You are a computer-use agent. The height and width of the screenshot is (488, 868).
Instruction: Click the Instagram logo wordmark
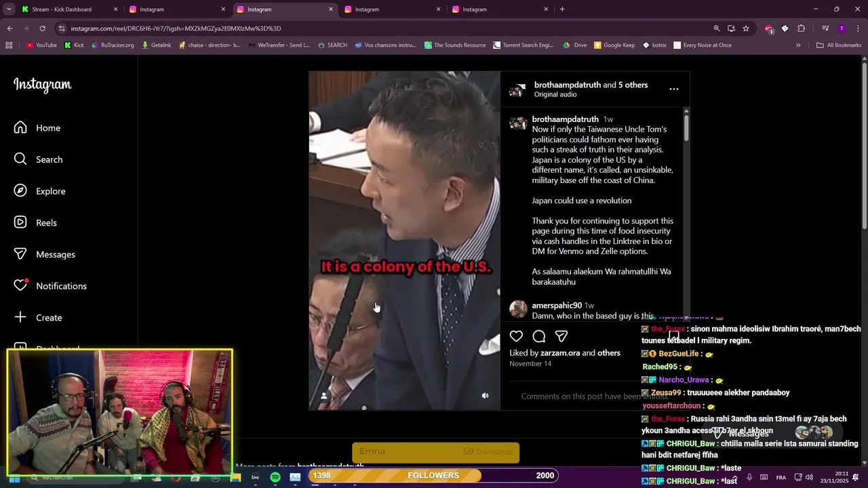click(42, 85)
